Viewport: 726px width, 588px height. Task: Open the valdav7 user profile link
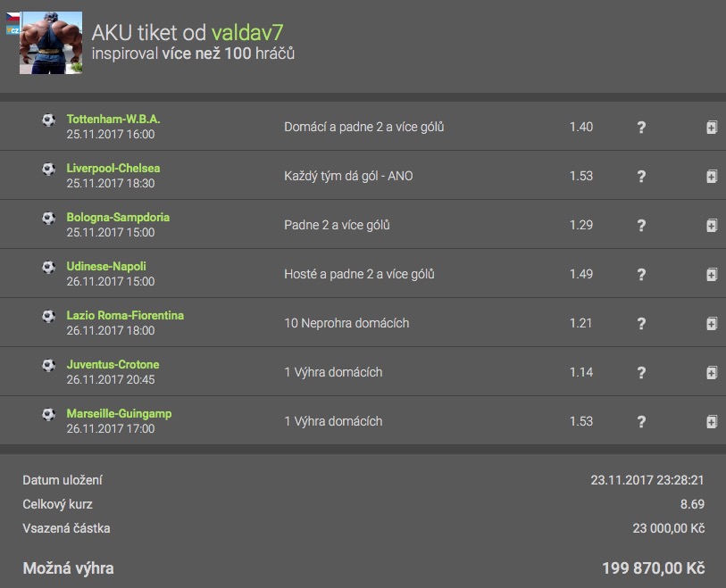point(247,33)
